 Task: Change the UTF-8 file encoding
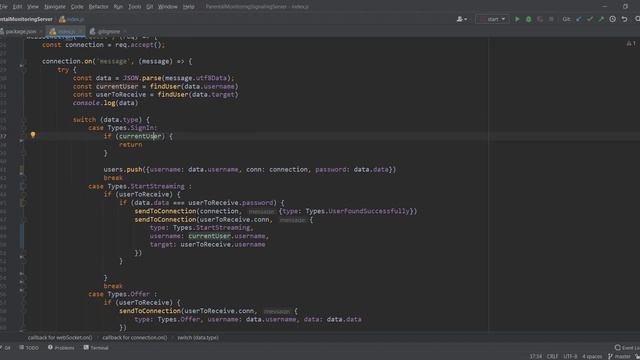point(570,356)
